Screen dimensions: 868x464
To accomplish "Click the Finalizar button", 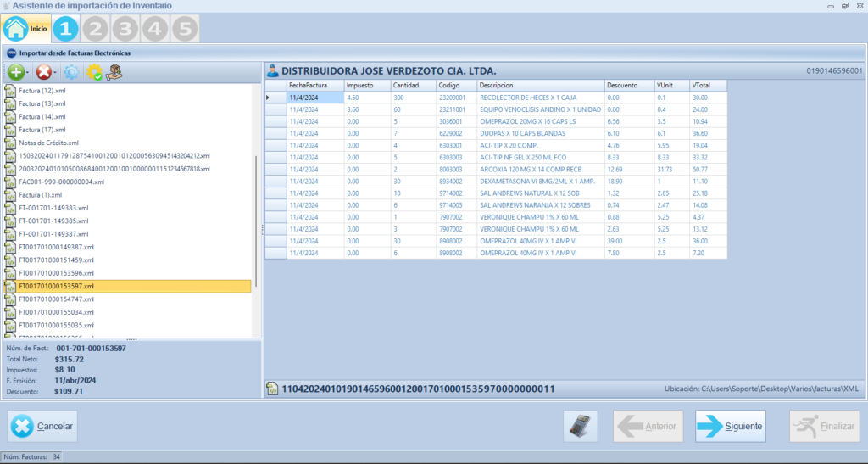I will [x=824, y=427].
